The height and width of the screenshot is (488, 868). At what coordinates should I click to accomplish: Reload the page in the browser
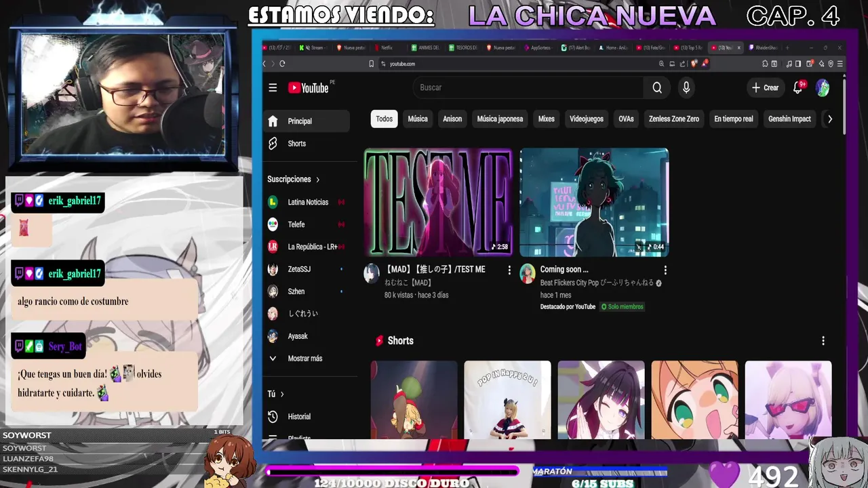tap(282, 64)
